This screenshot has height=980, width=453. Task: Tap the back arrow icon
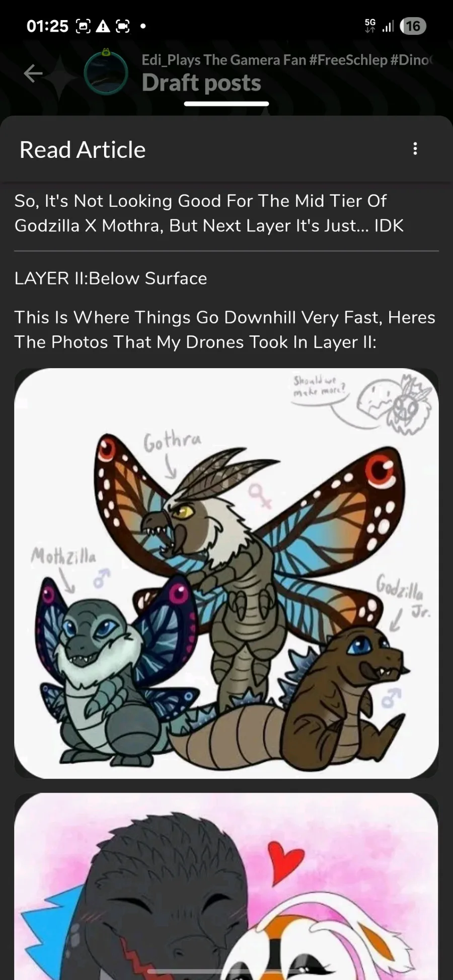pos(33,73)
